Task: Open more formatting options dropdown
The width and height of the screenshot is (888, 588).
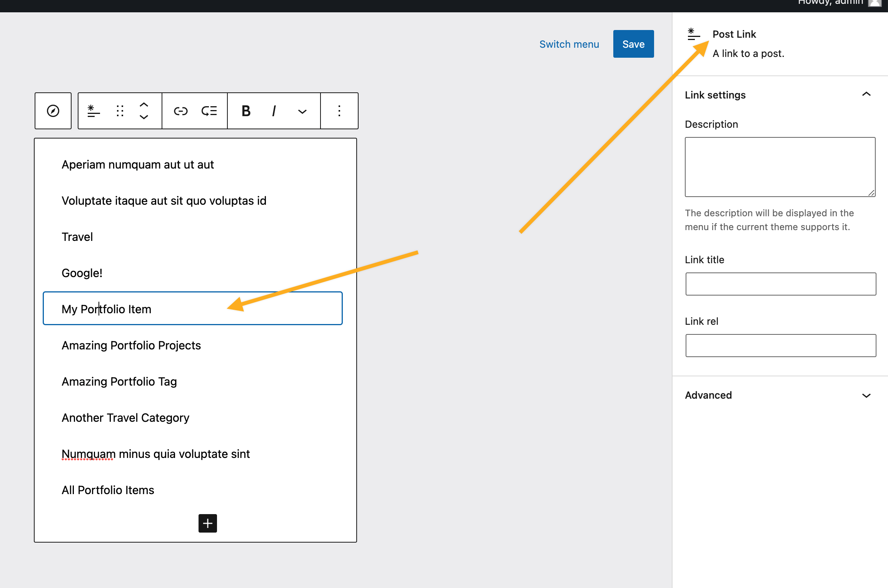Action: [x=302, y=112]
